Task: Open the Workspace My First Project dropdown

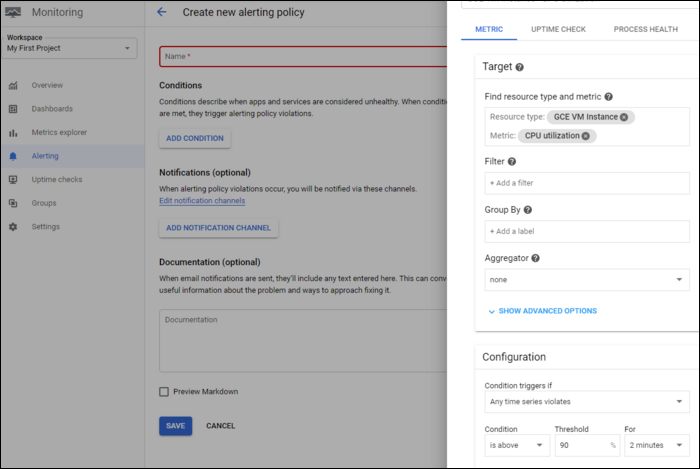Action: [70, 48]
